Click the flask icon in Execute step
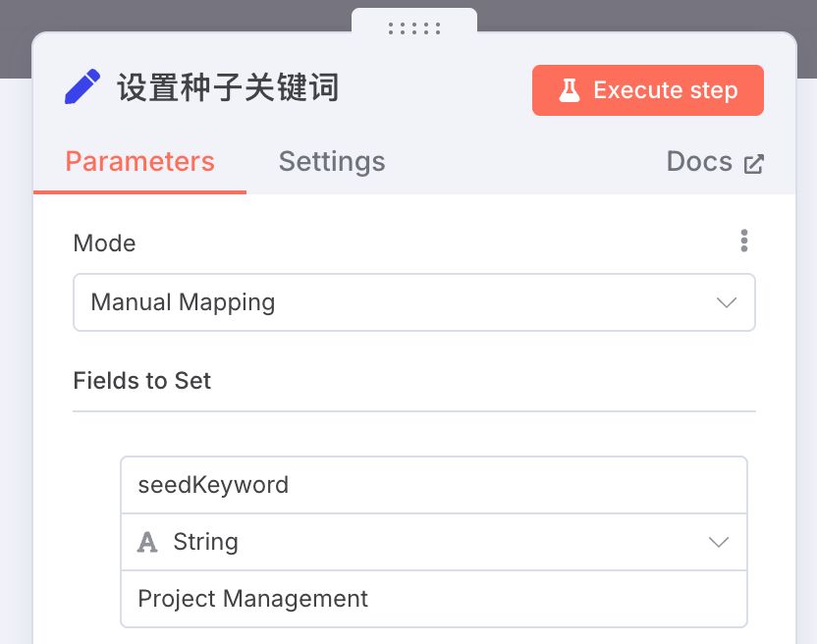The width and height of the screenshot is (817, 644). [570, 90]
